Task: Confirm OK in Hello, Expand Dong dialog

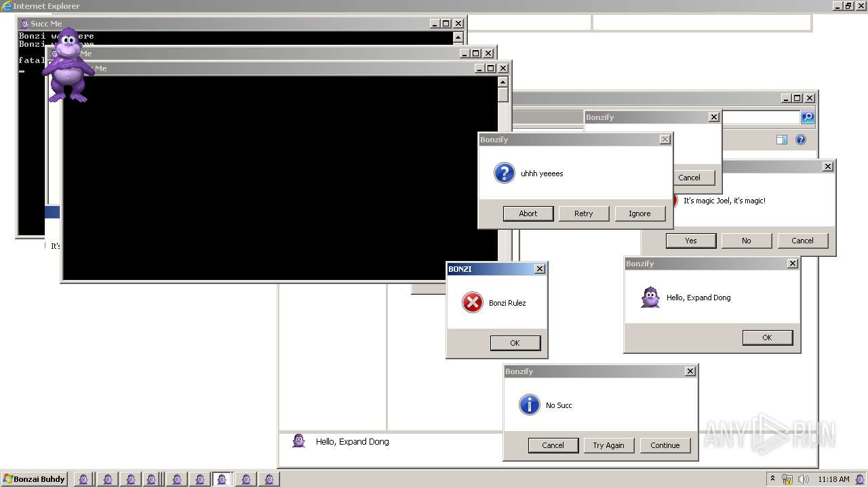Action: (768, 338)
